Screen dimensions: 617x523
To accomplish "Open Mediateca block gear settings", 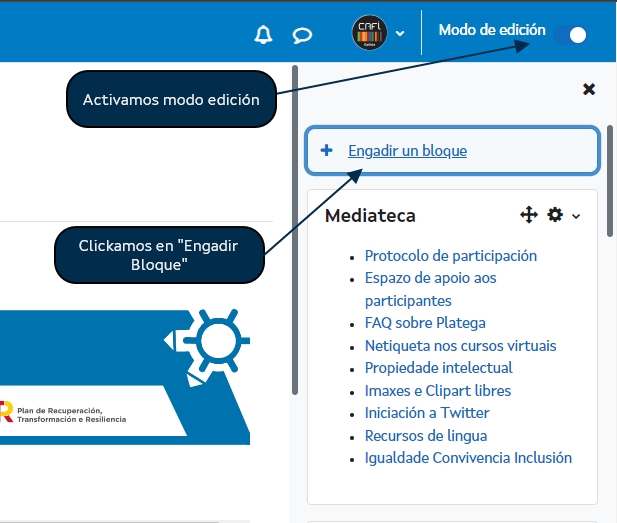I will 555,215.
